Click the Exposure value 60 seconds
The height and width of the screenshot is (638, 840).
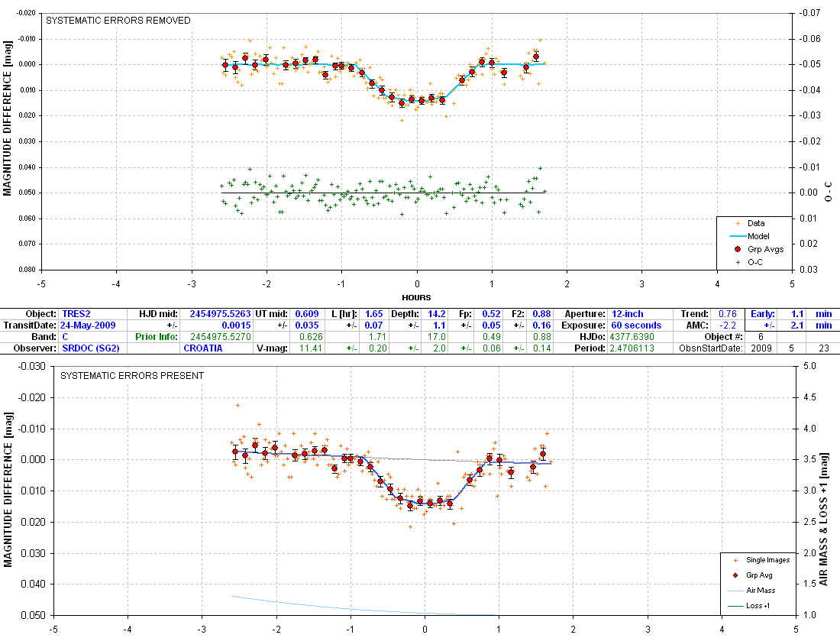click(x=636, y=325)
